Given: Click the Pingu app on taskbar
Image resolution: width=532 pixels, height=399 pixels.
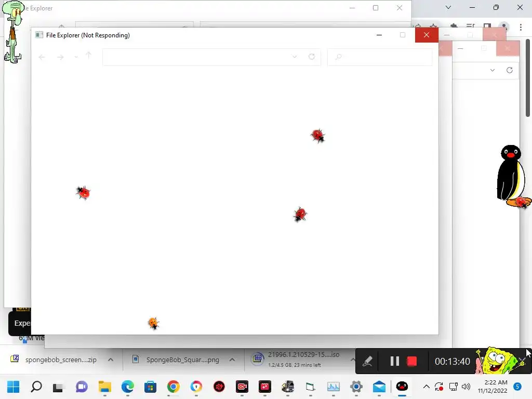Looking at the screenshot, I should (x=402, y=387).
